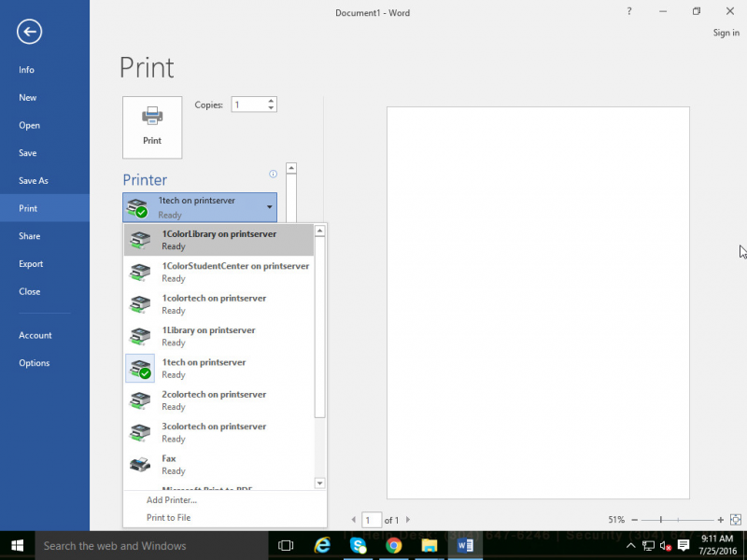Decrease copies with the down spinner arrow
This screenshot has width=747, height=560.
click(271, 108)
